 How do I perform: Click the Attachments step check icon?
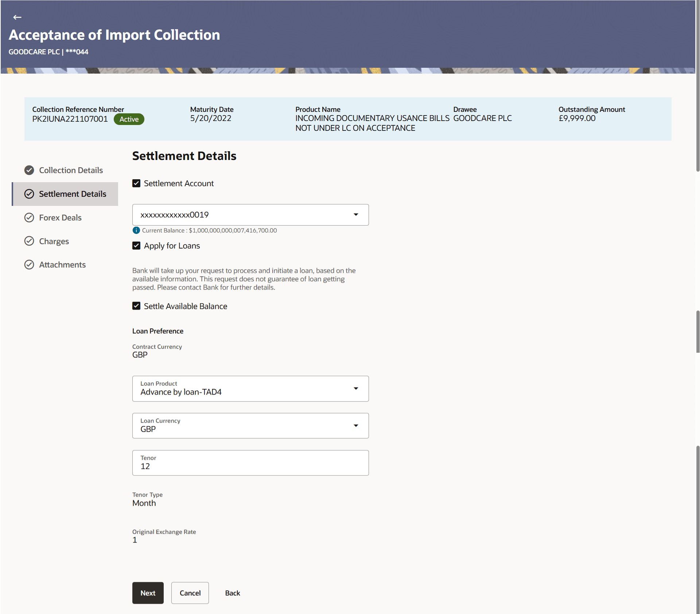[x=29, y=265]
